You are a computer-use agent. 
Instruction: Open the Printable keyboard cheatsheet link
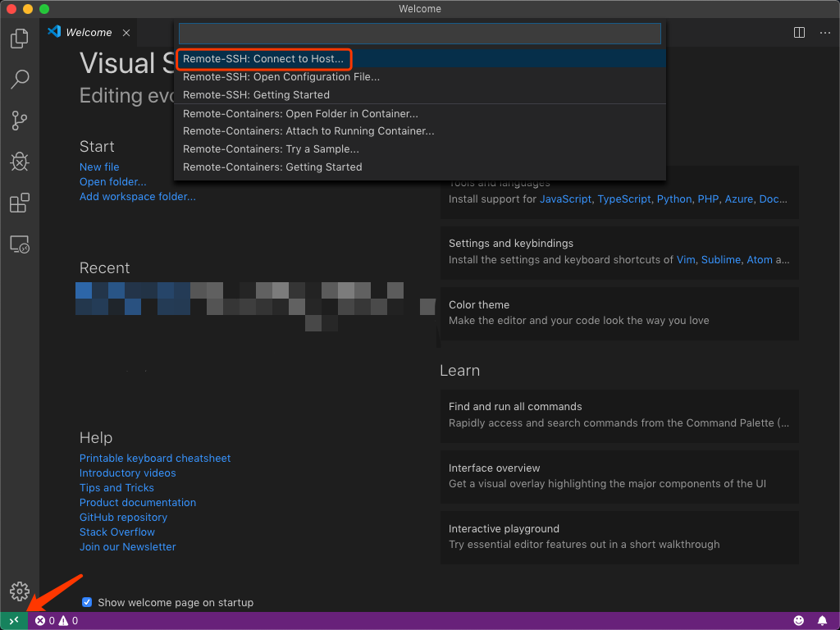pos(155,458)
